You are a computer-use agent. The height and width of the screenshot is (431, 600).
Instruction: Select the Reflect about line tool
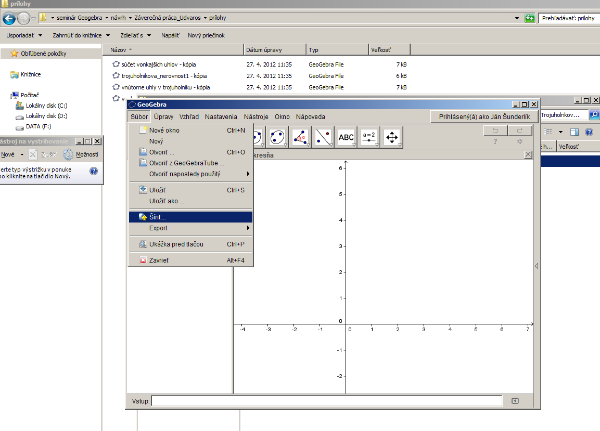tap(323, 137)
